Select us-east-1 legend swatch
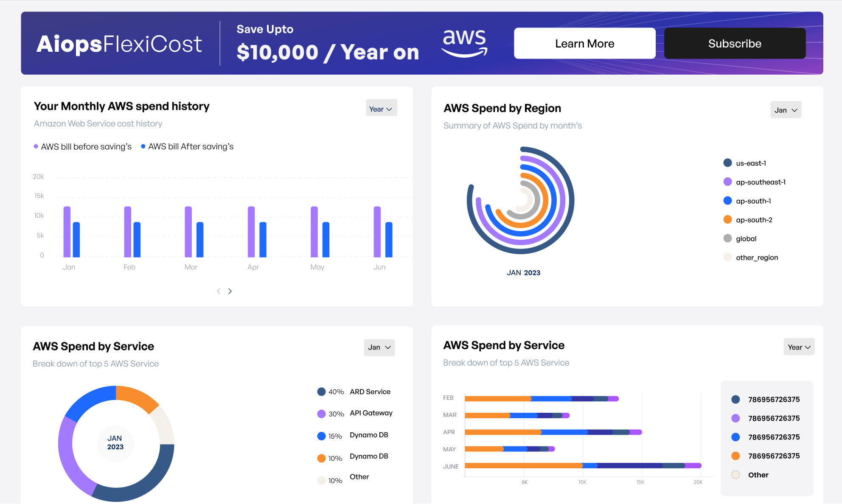The width and height of the screenshot is (842, 504). (x=727, y=163)
